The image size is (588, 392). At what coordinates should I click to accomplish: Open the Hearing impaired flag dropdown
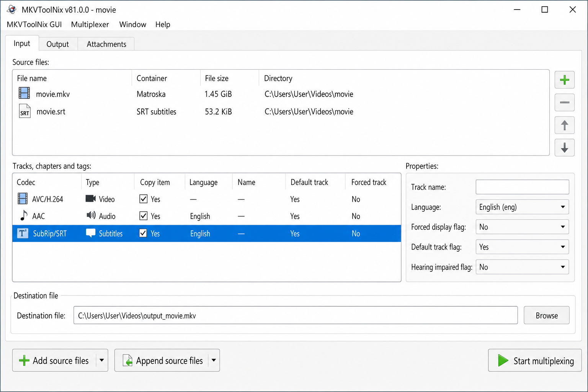(x=522, y=267)
